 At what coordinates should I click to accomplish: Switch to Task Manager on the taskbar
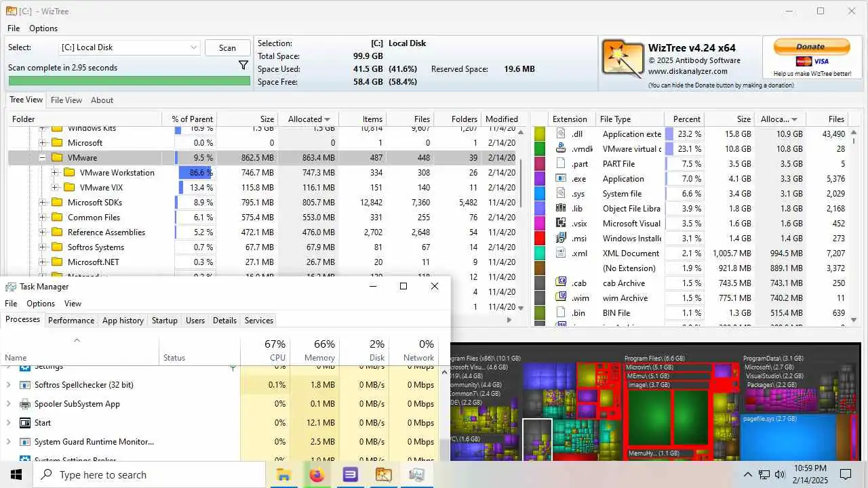(x=416, y=474)
